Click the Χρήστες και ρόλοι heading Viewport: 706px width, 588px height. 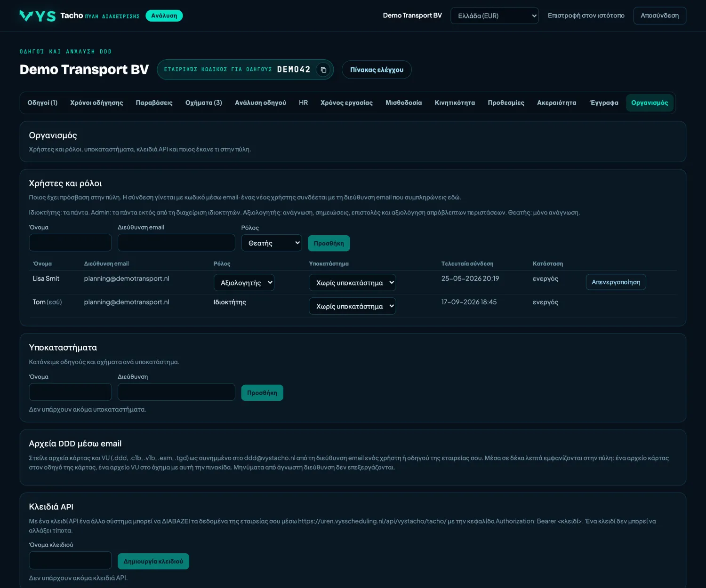(65, 183)
